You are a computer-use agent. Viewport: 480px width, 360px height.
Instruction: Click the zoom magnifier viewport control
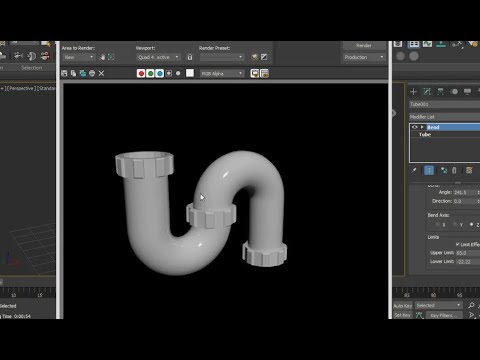click(471, 305)
